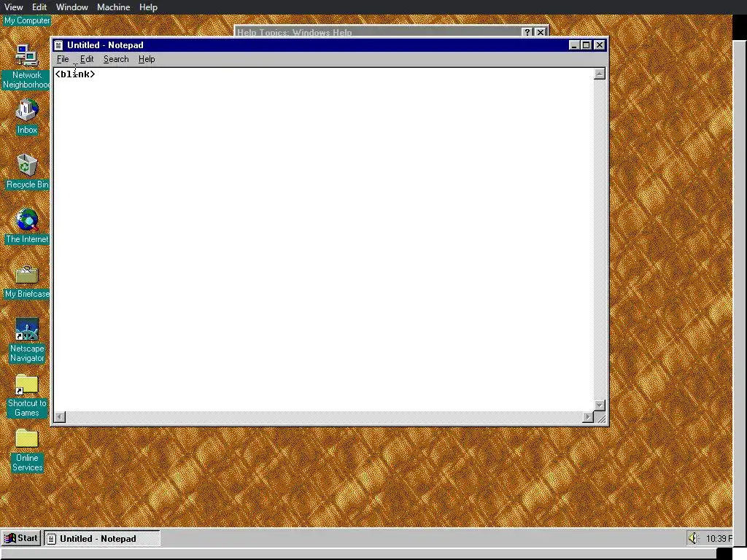Select the My Briefcase icon

(27, 282)
